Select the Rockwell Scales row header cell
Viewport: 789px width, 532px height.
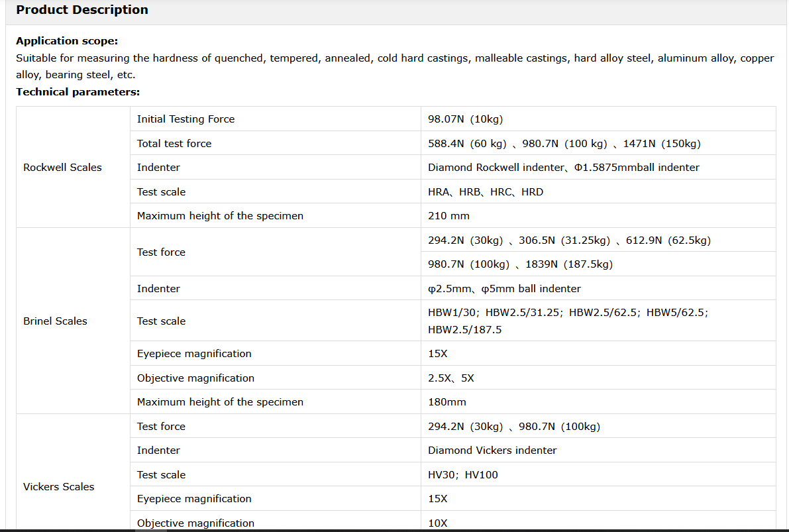pos(62,168)
